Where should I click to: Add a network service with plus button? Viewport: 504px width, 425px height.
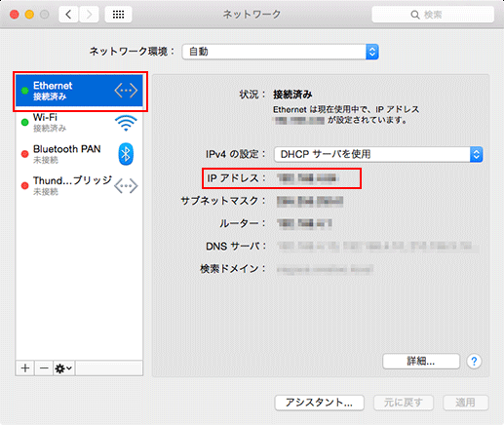click(25, 368)
